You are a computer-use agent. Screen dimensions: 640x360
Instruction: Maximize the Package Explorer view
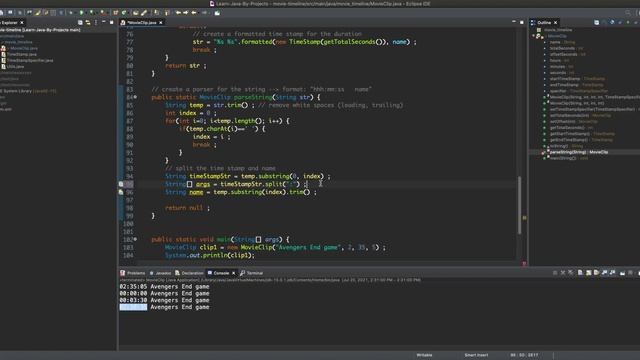pyautogui.click(x=111, y=22)
